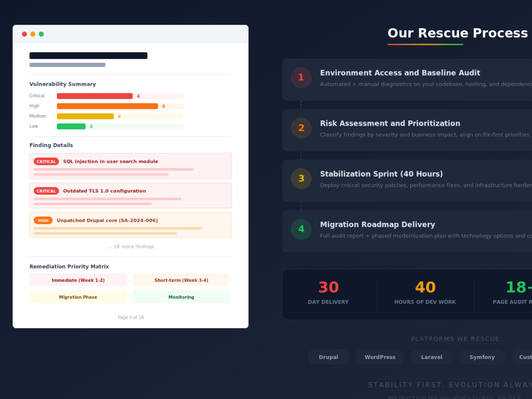Click the Migration Phase matrix cell
Image resolution: width=532 pixels, height=399 pixels.
click(78, 297)
